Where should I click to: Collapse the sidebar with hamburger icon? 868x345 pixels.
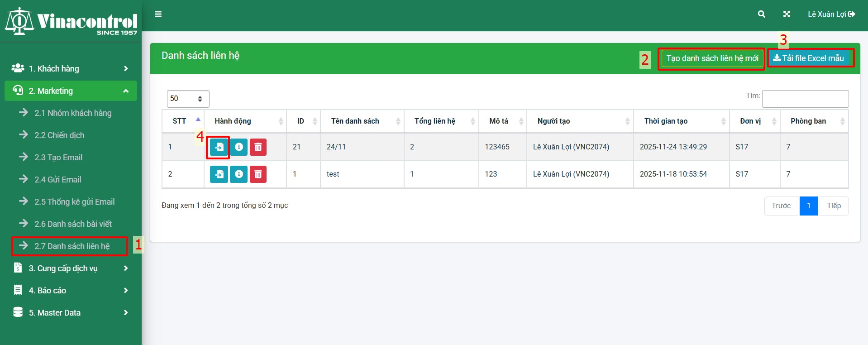pos(158,14)
